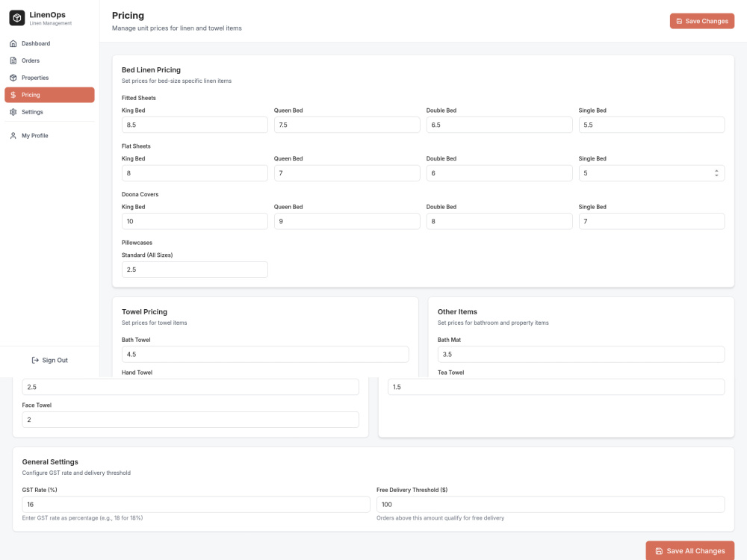Image resolution: width=747 pixels, height=560 pixels.
Task: Click the Fitted Sheets label
Action: point(139,98)
